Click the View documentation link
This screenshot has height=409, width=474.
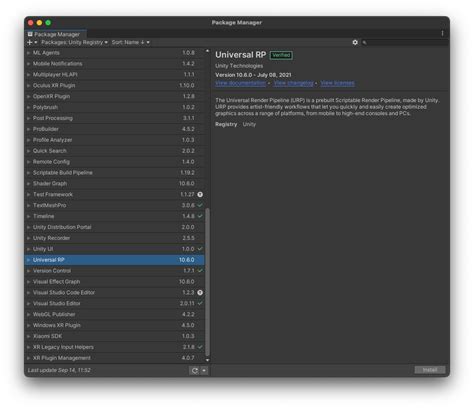click(240, 83)
